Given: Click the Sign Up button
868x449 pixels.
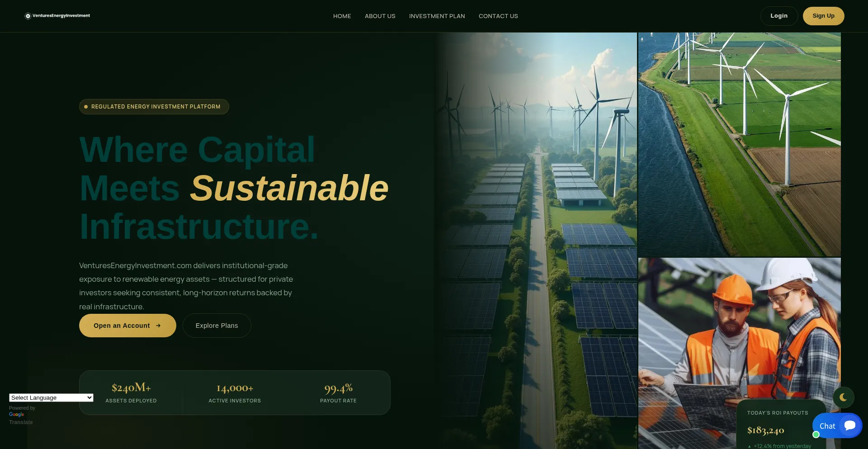Looking at the screenshot, I should coord(823,16).
